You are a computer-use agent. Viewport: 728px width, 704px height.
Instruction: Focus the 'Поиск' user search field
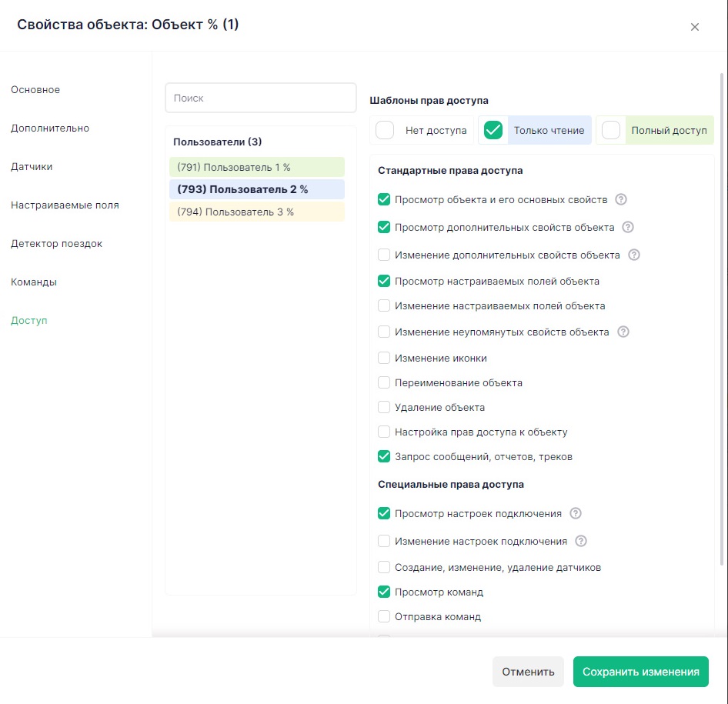(261, 98)
